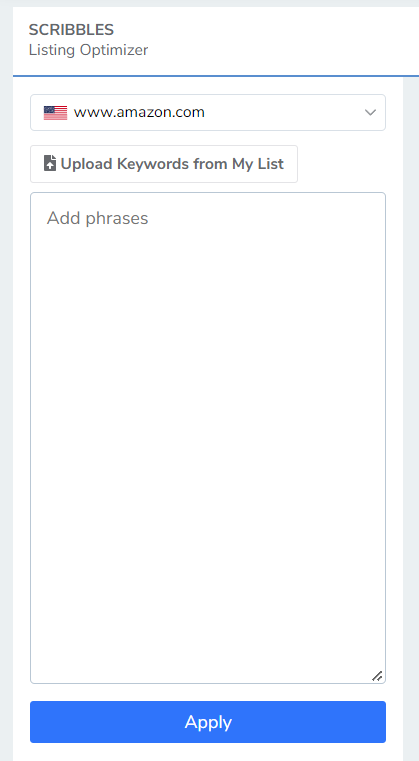Viewport: 419px width, 761px height.
Task: Open the www.amazon.com marketplace dropdown
Action: pos(208,113)
